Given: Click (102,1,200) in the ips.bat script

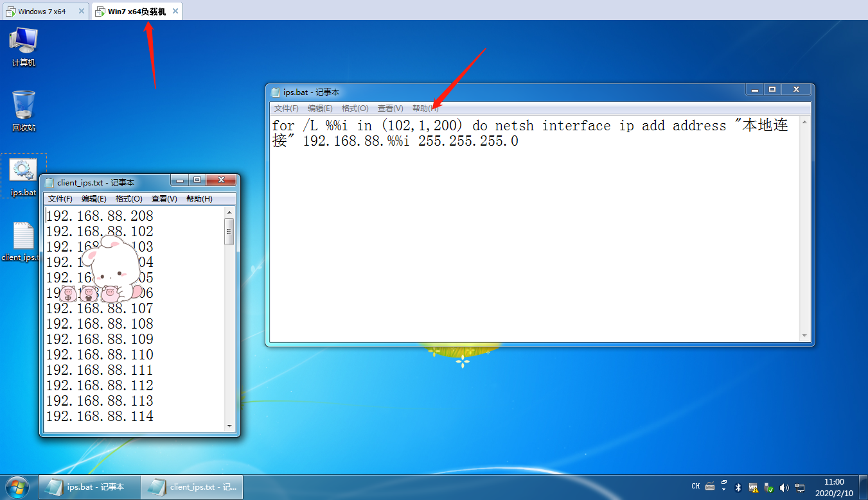Looking at the screenshot, I should point(421,126).
